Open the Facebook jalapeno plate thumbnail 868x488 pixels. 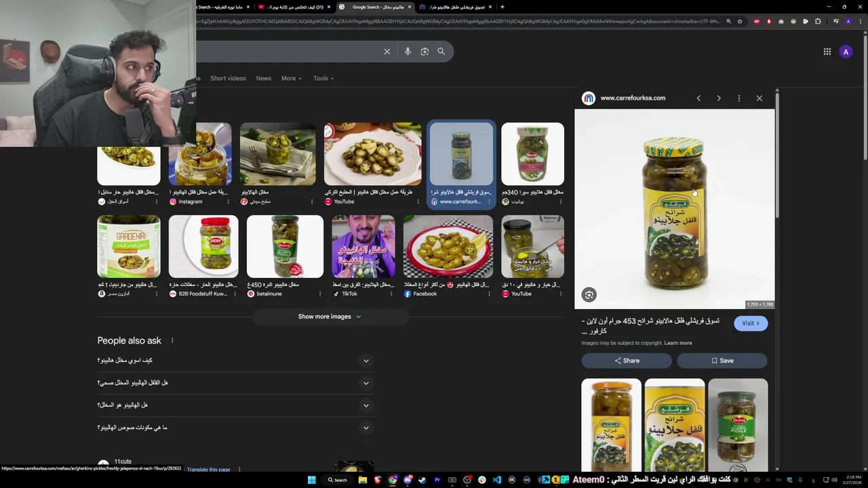448,247
